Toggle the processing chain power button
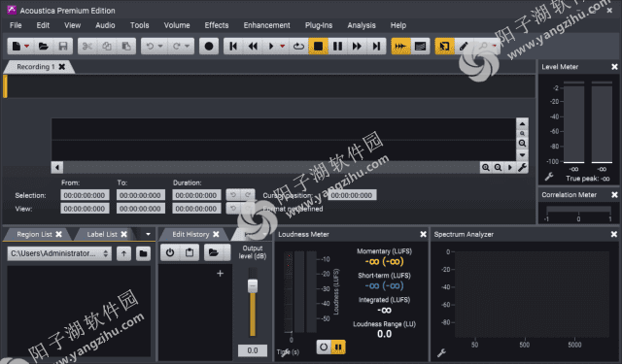Screen dimensions: 622x364 170,252
